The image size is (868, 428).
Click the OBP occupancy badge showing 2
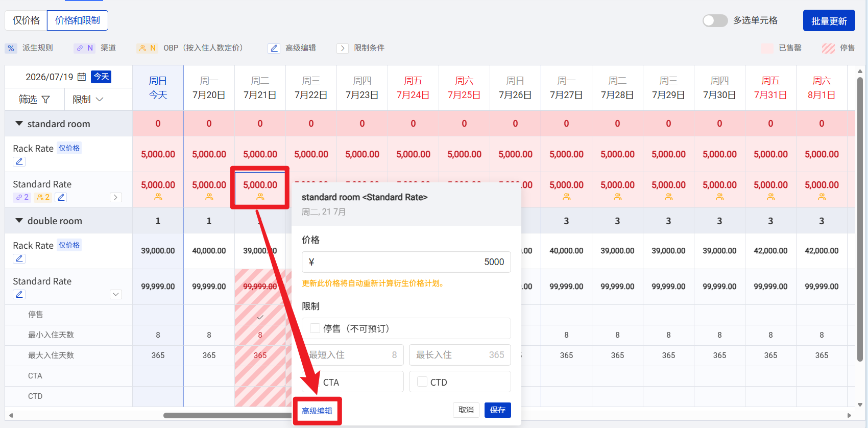[x=43, y=197]
